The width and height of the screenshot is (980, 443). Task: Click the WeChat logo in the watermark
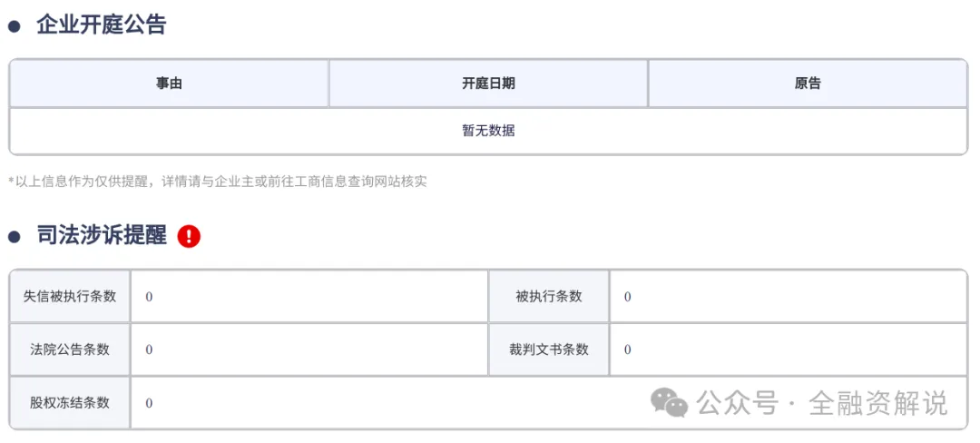[x=671, y=403]
